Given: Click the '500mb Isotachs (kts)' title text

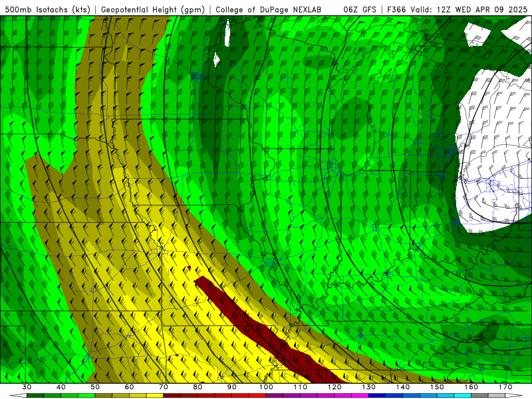Looking at the screenshot, I should pos(48,10).
